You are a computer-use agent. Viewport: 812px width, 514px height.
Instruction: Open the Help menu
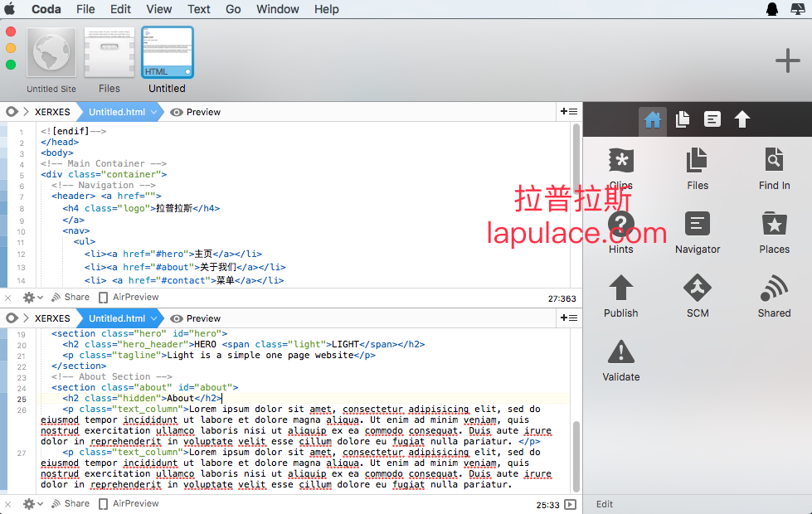[x=326, y=9]
